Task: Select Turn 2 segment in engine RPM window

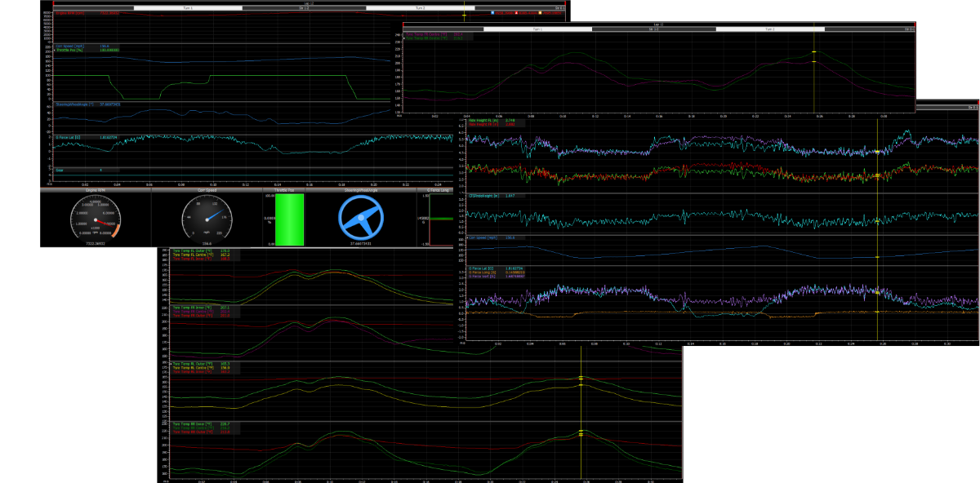Action: tap(420, 8)
